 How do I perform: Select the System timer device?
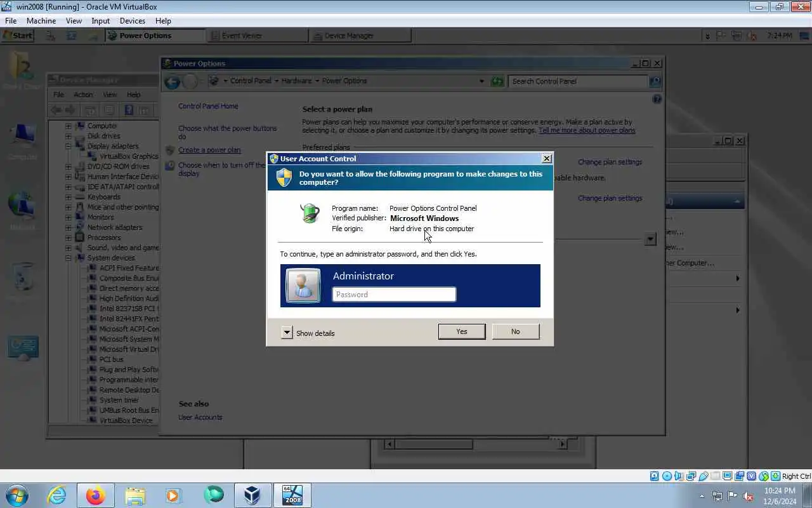pyautogui.click(x=119, y=400)
